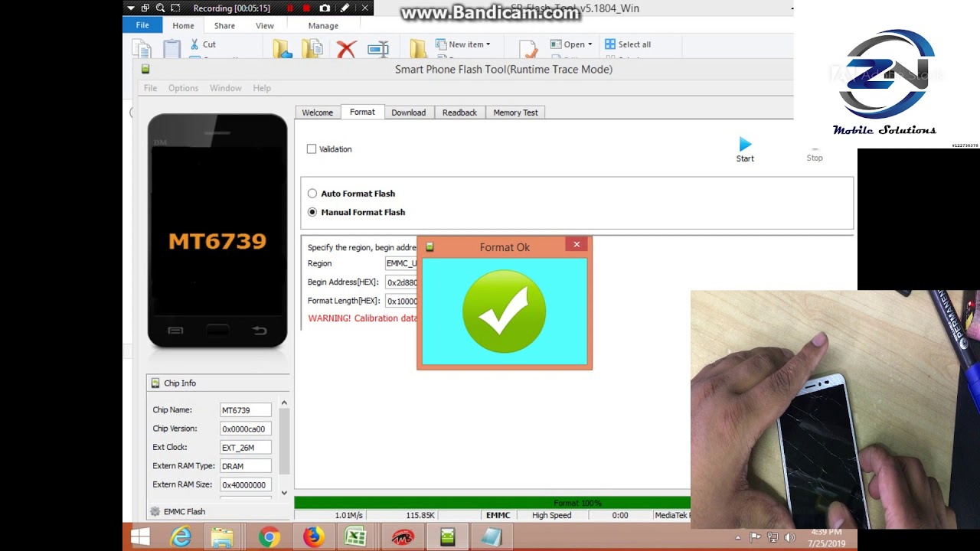Open the Windows Start button
The width and height of the screenshot is (980, 551).
(140, 537)
